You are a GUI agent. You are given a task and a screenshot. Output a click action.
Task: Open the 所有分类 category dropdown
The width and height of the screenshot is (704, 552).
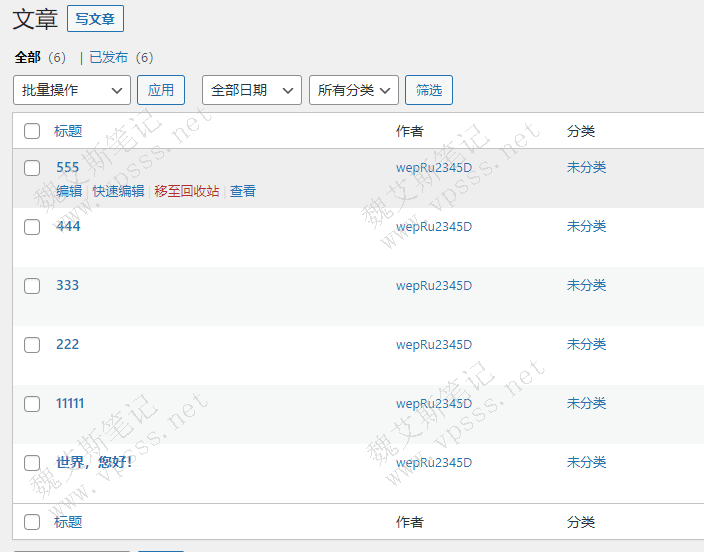[354, 90]
